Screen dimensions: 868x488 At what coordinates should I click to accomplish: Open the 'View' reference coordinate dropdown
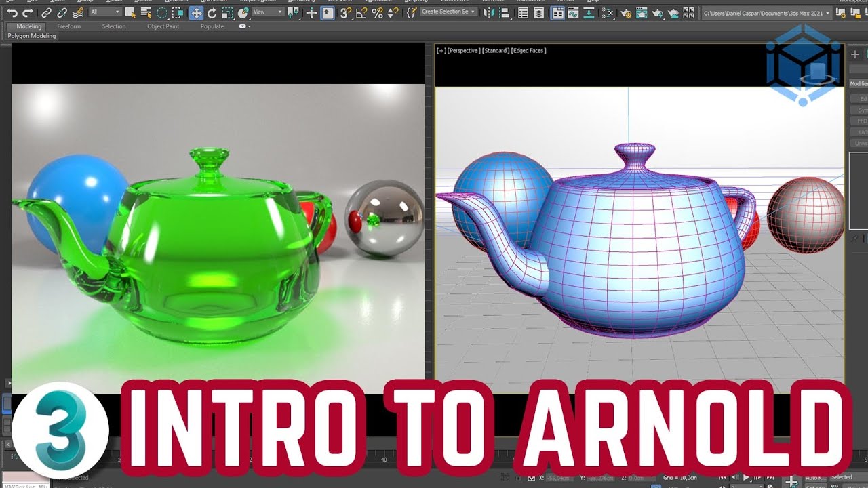pyautogui.click(x=268, y=12)
